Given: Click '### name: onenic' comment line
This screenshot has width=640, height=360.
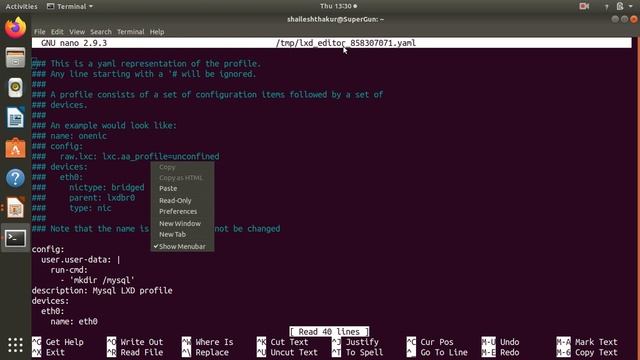Looking at the screenshot, I should pyautogui.click(x=69, y=136).
